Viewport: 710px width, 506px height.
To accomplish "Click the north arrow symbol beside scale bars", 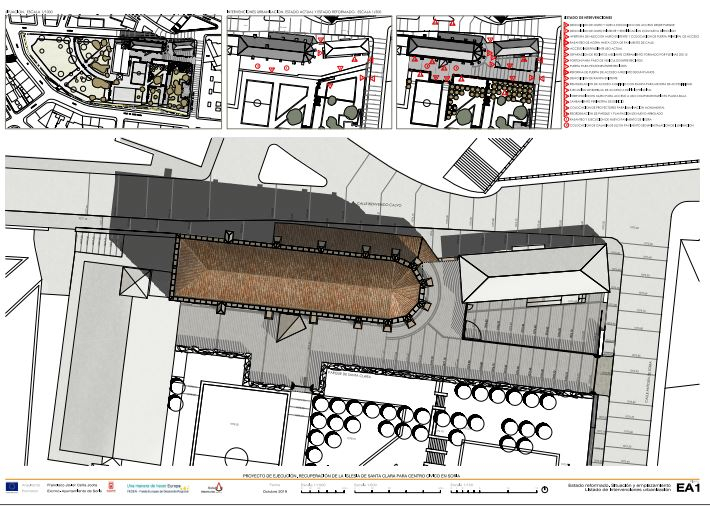I will (x=545, y=489).
